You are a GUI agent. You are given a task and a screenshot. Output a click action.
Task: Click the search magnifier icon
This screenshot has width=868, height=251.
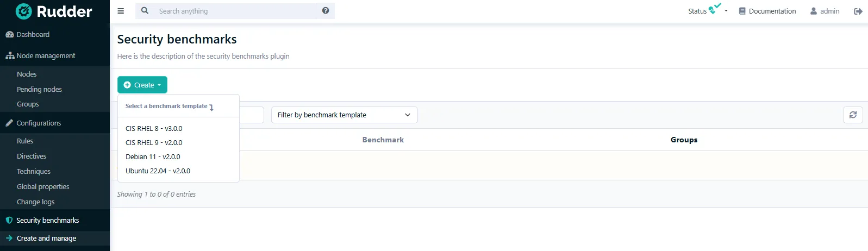(145, 11)
